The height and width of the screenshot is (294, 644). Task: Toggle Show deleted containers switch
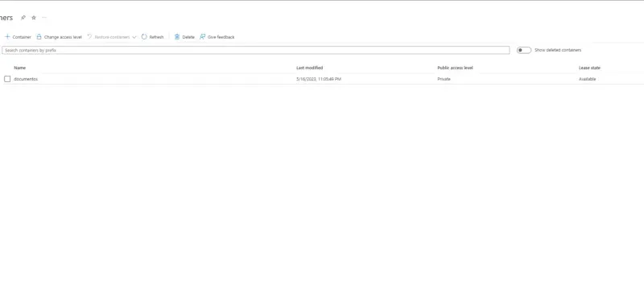[x=524, y=50]
